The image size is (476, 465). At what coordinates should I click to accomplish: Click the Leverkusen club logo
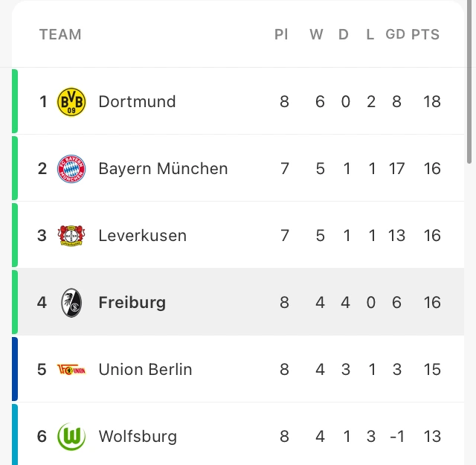(71, 235)
